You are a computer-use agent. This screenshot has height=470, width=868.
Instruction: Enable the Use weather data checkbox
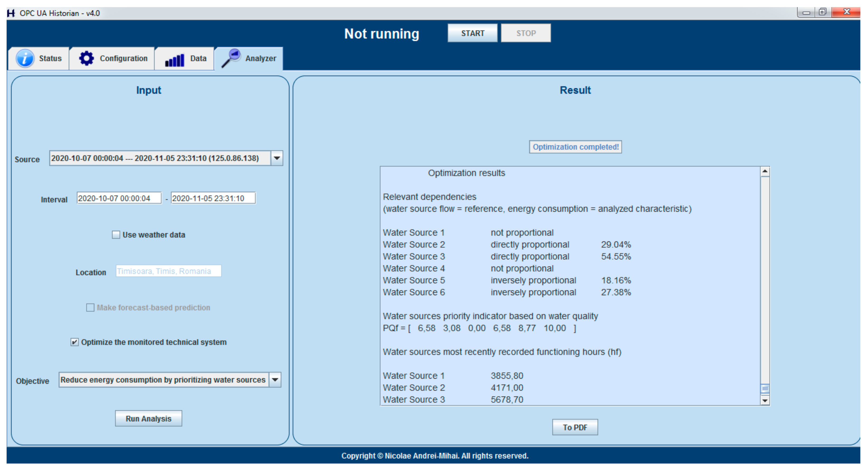pyautogui.click(x=116, y=235)
